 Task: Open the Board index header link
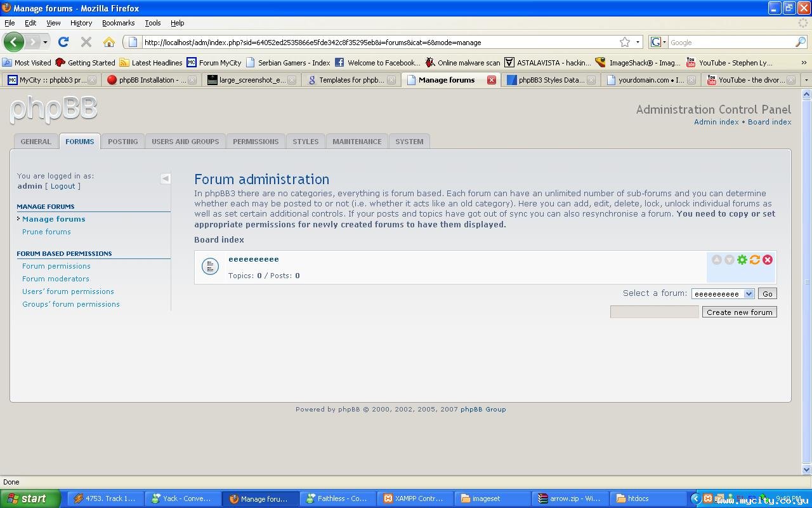769,122
